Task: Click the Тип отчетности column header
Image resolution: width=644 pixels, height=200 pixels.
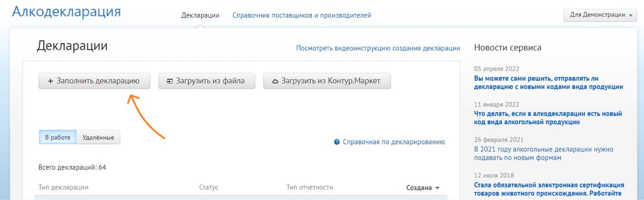Action: [x=310, y=187]
